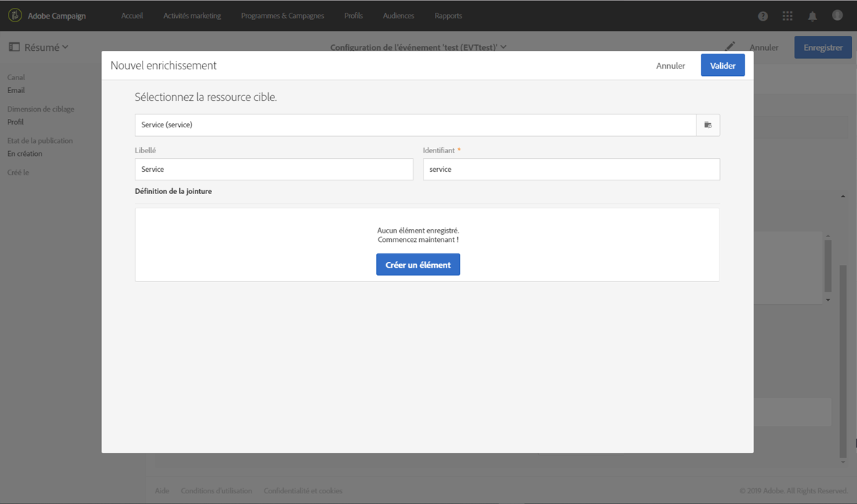
Task: Click the background inner list scrollbar
Action: point(828,266)
